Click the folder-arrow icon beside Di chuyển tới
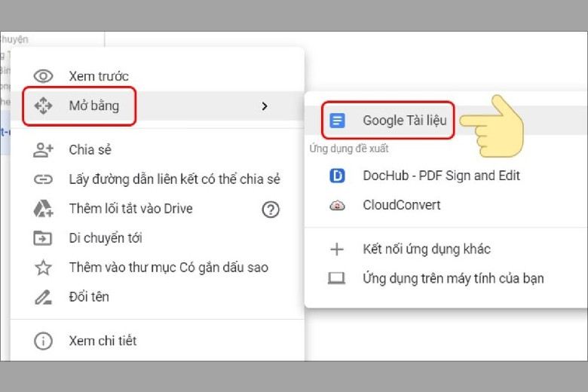588x392 pixels. [x=43, y=238]
